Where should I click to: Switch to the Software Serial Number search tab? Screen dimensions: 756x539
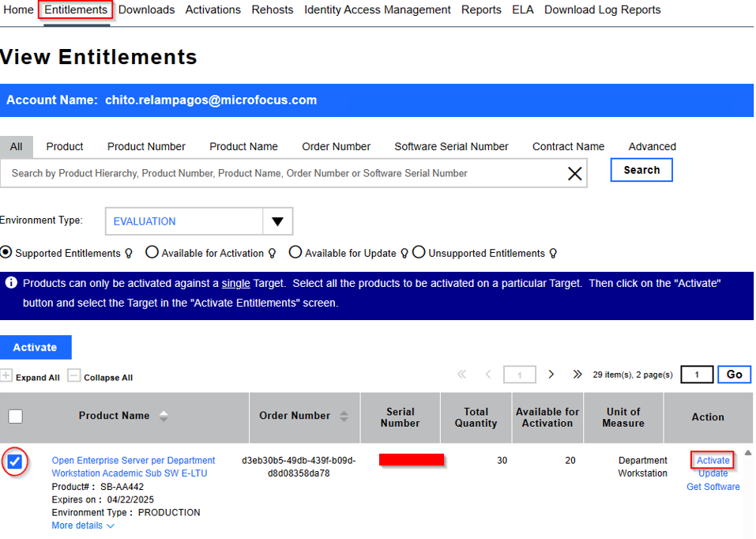click(x=451, y=146)
